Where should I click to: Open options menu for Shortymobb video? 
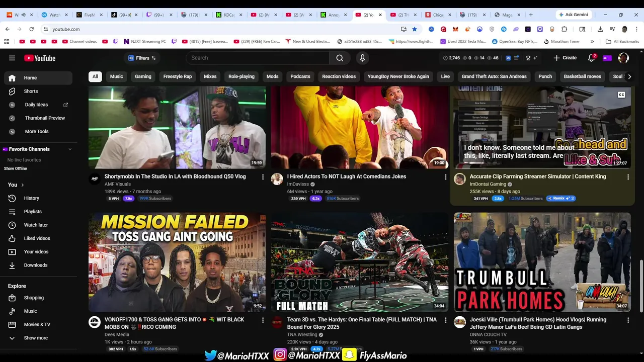tap(263, 177)
